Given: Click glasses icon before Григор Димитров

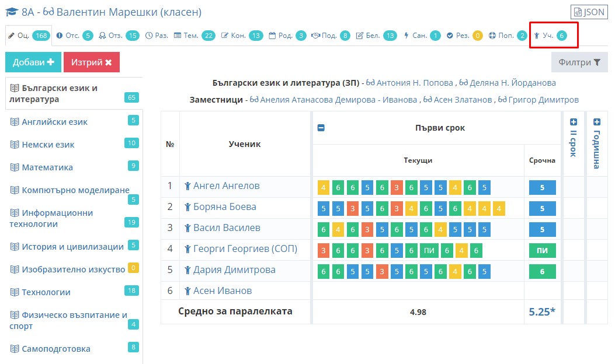Looking at the screenshot, I should click(502, 100).
